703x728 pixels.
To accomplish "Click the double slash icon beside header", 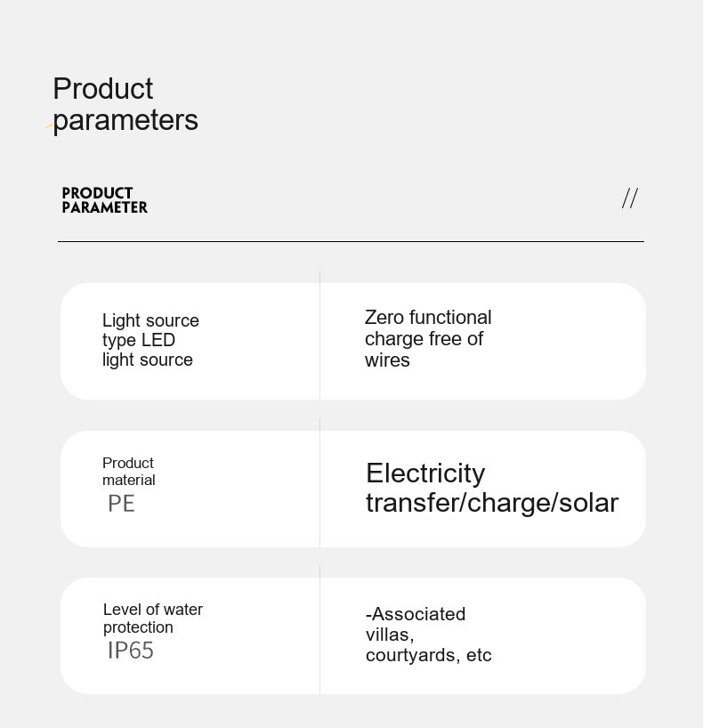I will click(x=630, y=198).
